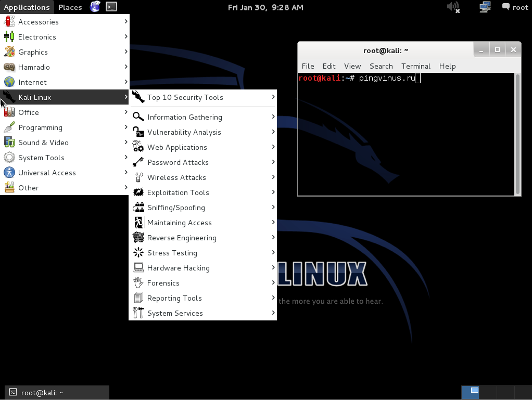Open the root user menu
Viewport: 532px width, 400px height.
(x=515, y=7)
